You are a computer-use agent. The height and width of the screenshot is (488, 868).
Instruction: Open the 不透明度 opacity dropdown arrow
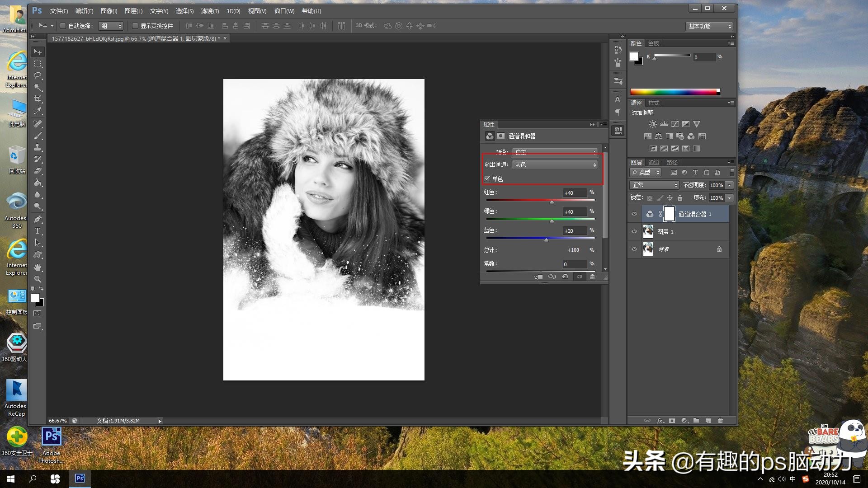point(729,185)
